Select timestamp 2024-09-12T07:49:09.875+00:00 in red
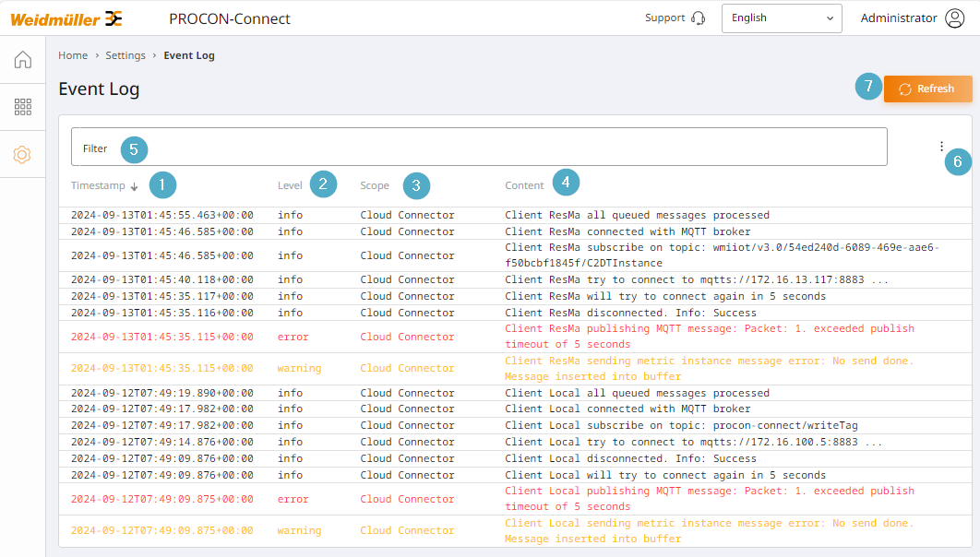This screenshot has width=980, height=557. (161, 499)
